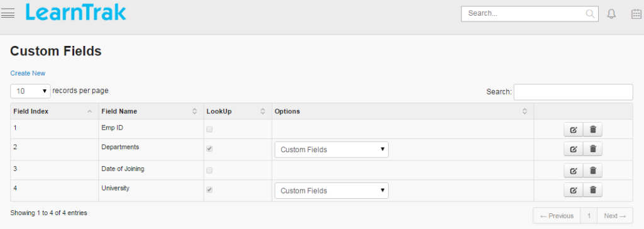Viewport: 644px width, 229px height.
Task: Click the LearnTrak logo
Action: point(75,13)
